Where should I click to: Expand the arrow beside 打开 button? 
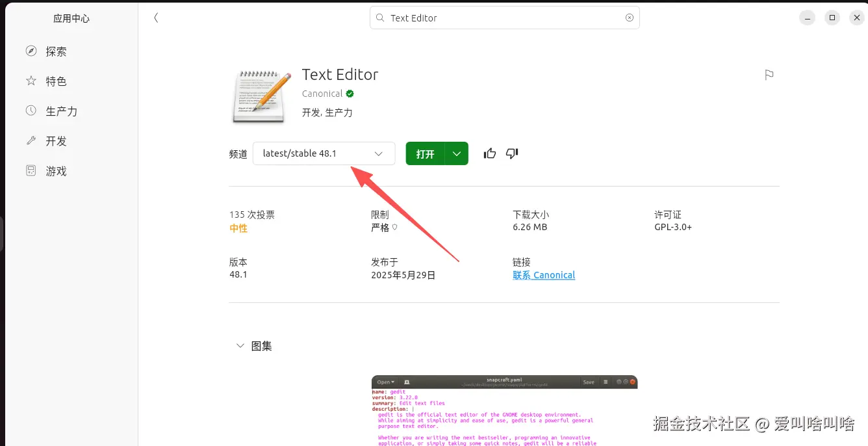(x=457, y=153)
